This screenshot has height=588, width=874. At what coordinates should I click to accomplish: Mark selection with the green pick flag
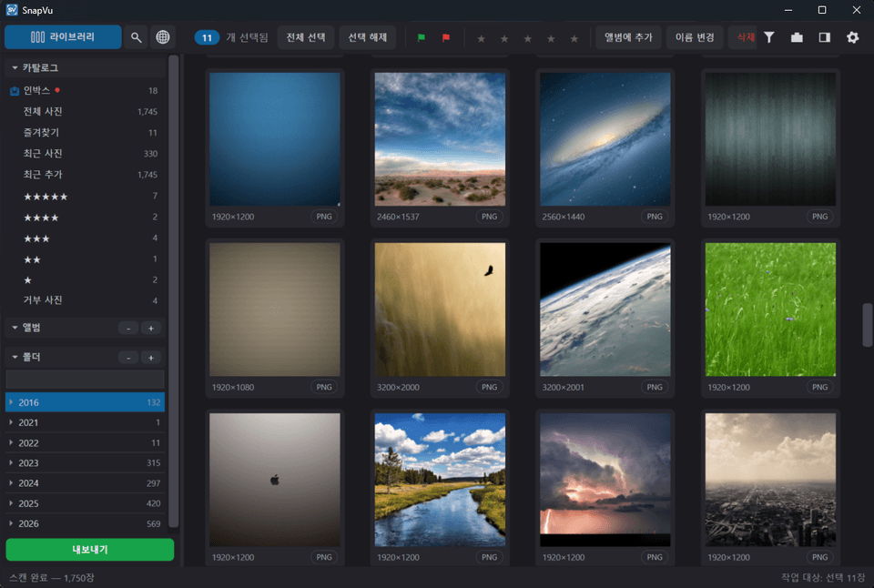pos(422,37)
